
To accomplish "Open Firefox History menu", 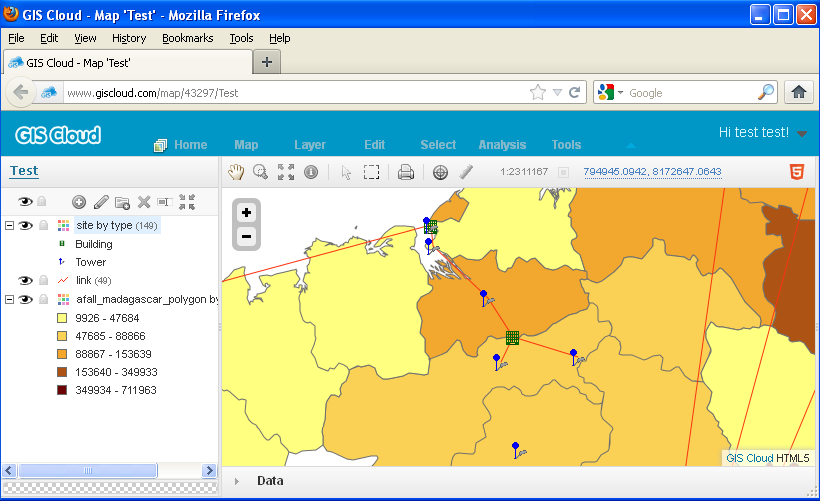I will coord(129,38).
